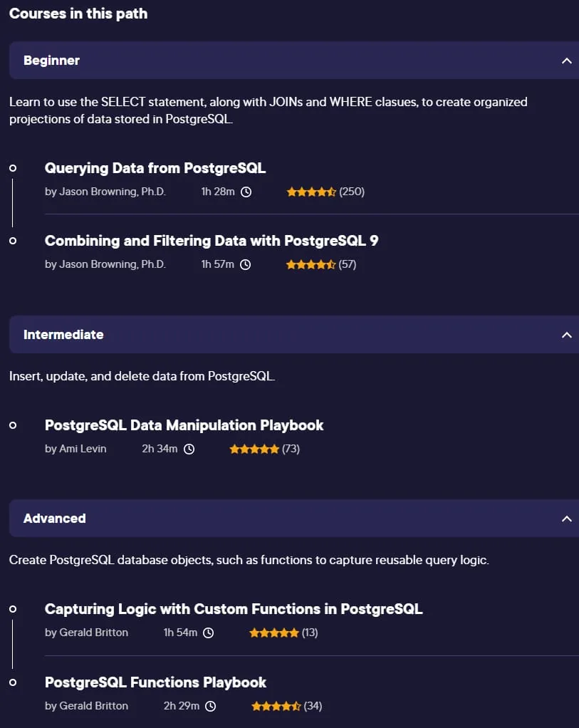
Task: Collapse the Beginner section chevron
Action: click(x=566, y=61)
